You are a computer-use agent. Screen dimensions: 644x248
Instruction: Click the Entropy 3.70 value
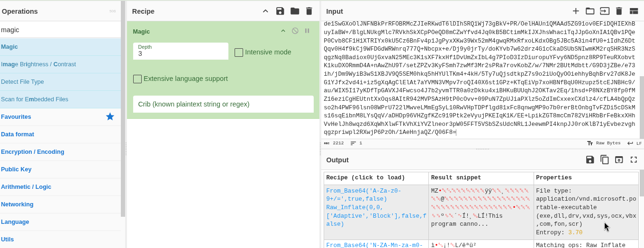tap(575, 232)
